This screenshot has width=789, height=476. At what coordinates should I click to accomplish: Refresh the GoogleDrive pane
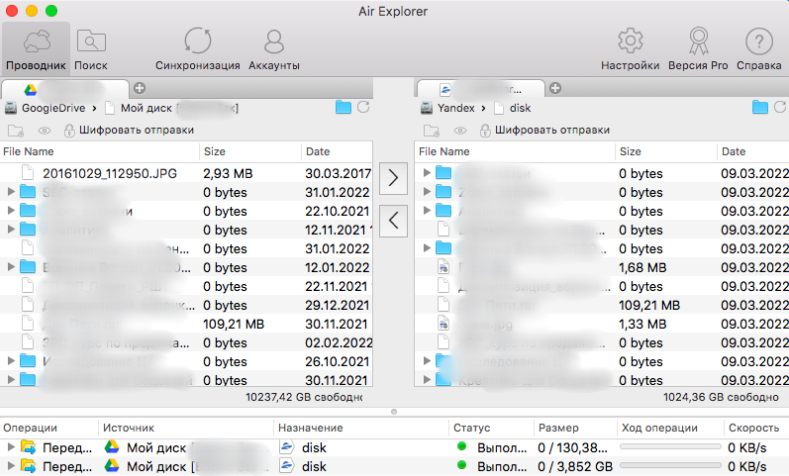(x=363, y=107)
